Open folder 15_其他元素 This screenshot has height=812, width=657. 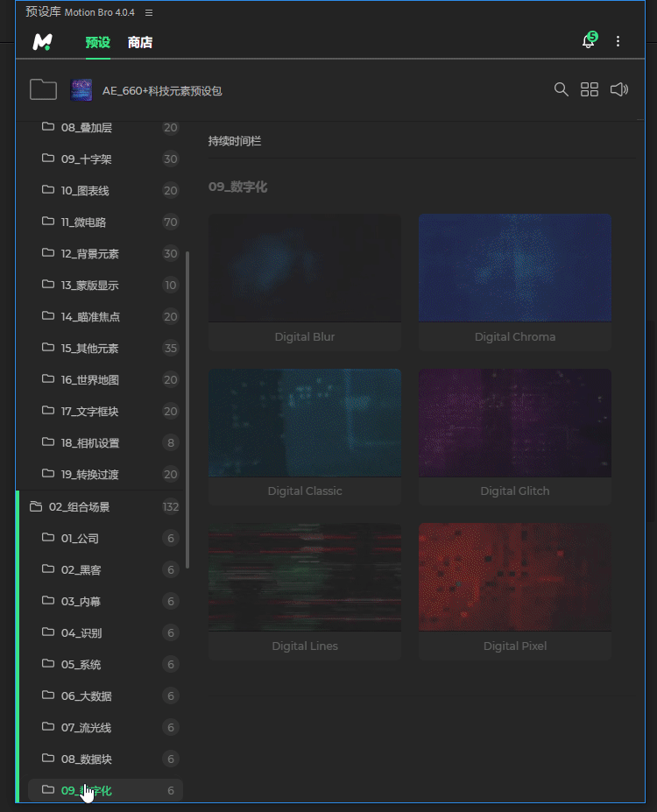105,349
